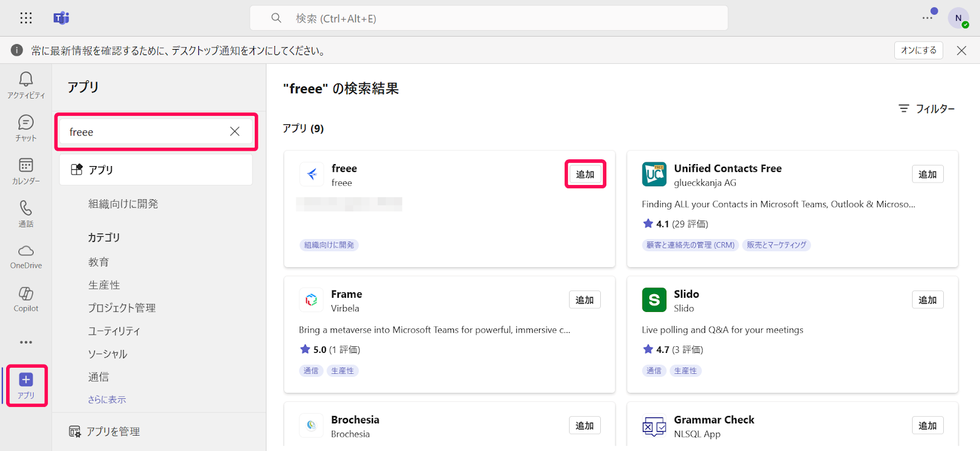Select the 生産性 category in the left panel
The image size is (980, 451).
click(x=104, y=285)
